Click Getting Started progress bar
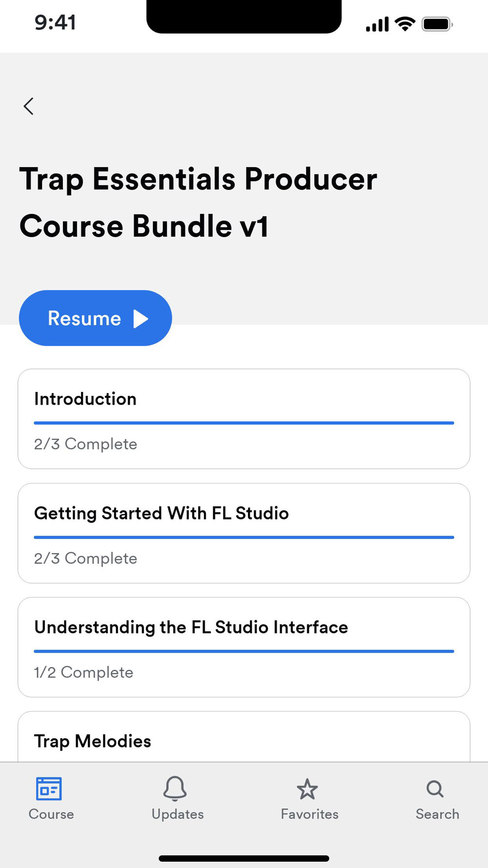The width and height of the screenshot is (488, 868). [244, 537]
